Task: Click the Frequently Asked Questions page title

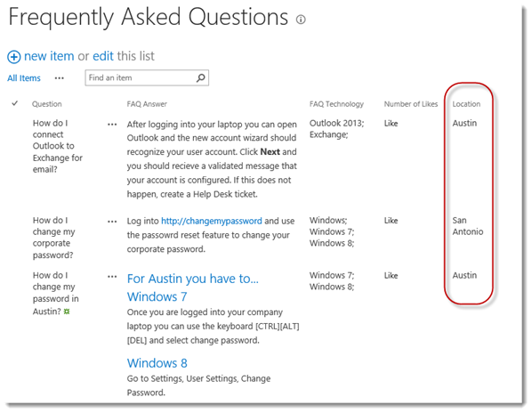Action: [149, 17]
